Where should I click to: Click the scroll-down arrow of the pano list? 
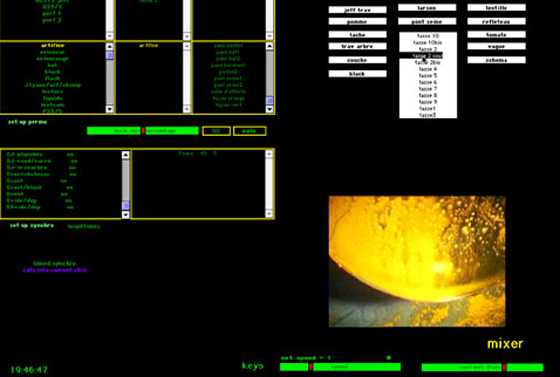(270, 109)
